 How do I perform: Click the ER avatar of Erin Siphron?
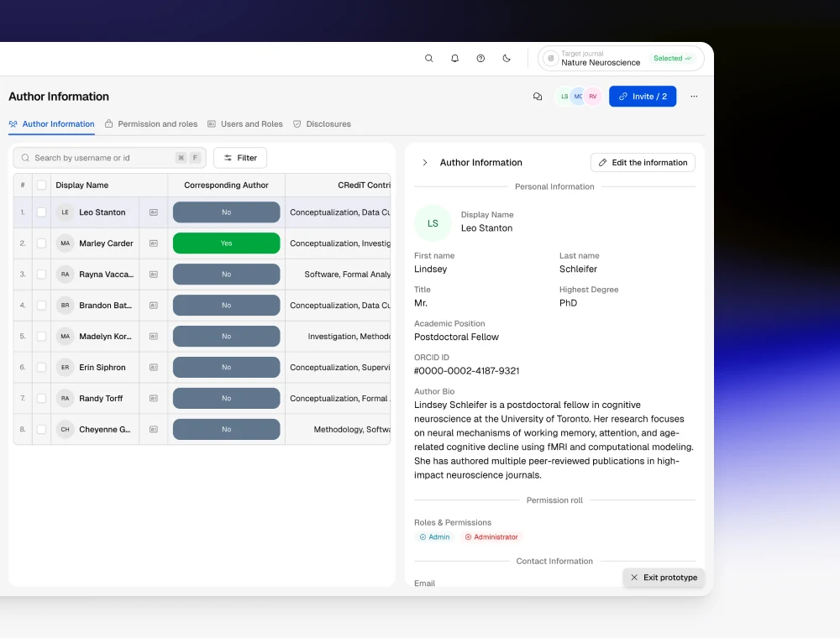pyautogui.click(x=65, y=368)
